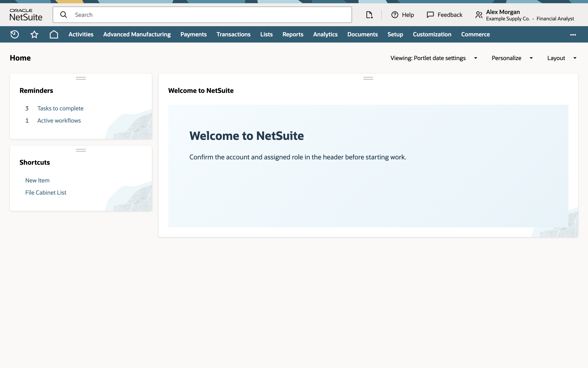Click the Help link text

(408, 15)
